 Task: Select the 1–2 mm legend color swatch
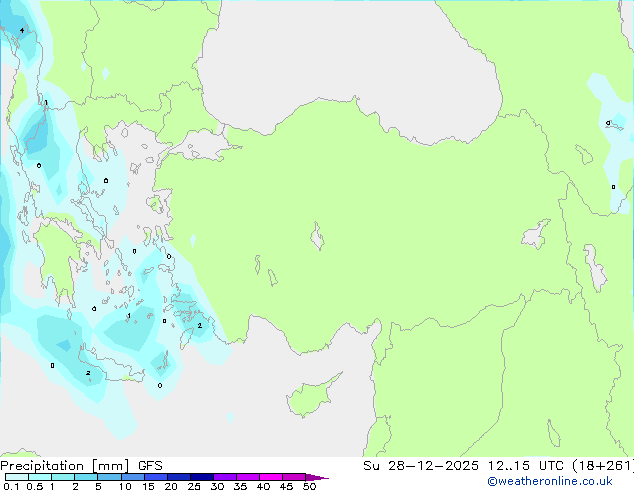[63, 477]
